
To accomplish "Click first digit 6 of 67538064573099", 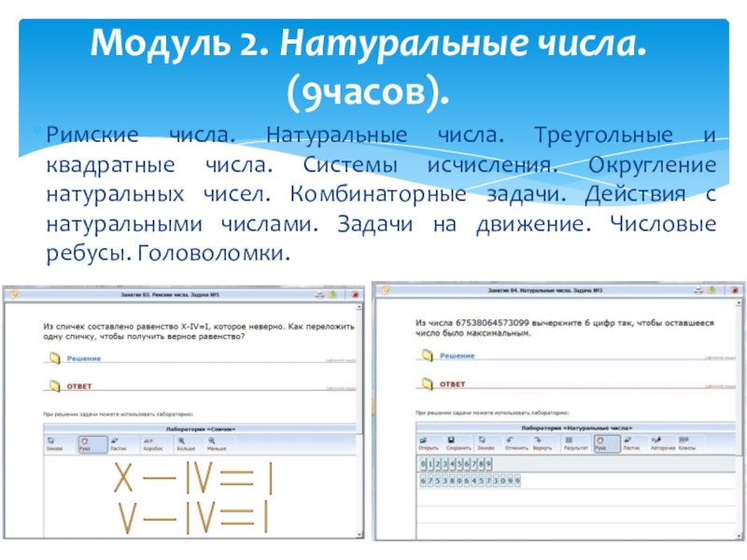I will (x=423, y=481).
